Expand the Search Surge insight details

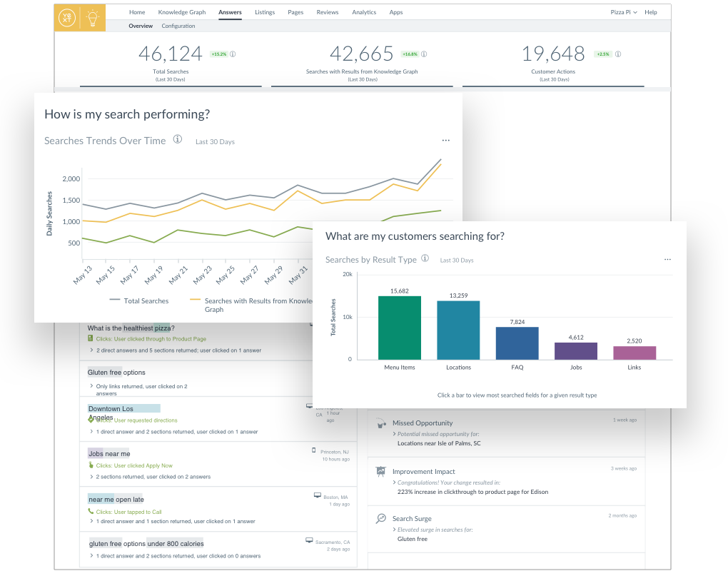394,530
